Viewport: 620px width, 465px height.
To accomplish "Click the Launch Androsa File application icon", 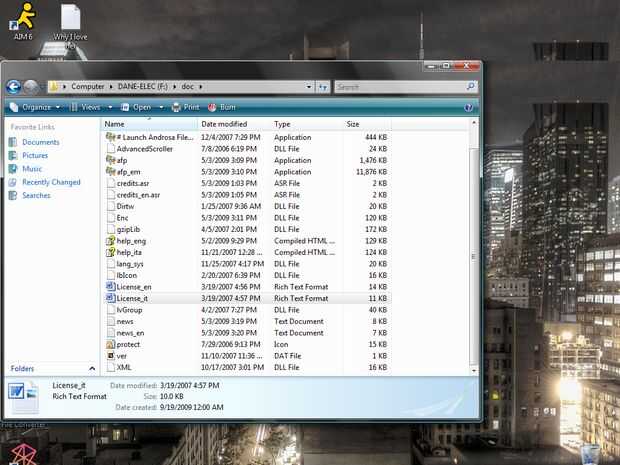I will click(x=110, y=137).
